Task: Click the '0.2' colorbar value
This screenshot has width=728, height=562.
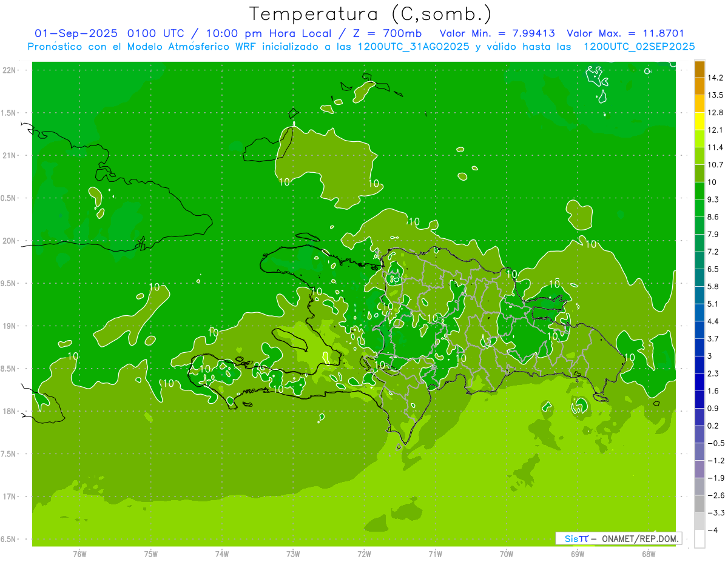Action: tap(714, 426)
